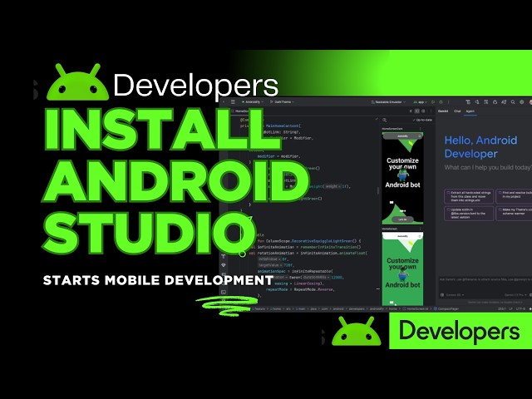Viewport: 532px width, 399px height.
Task: Click the second toolbar icon after the separator
Action: click(476, 101)
